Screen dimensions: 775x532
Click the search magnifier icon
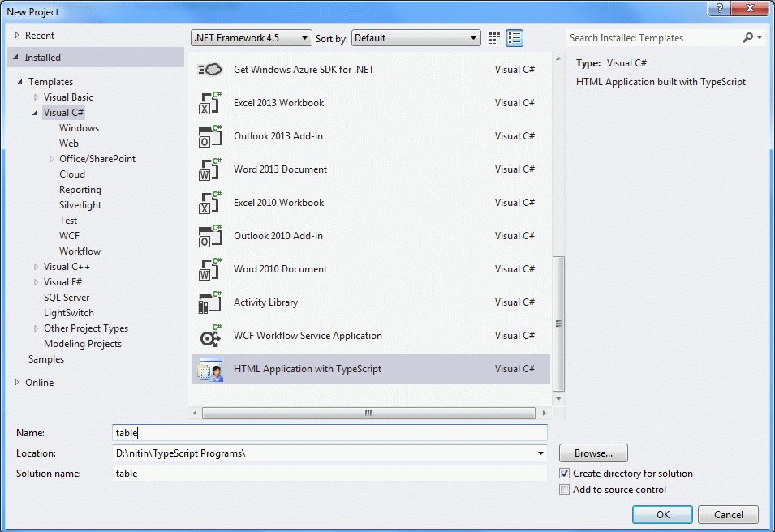tap(748, 38)
